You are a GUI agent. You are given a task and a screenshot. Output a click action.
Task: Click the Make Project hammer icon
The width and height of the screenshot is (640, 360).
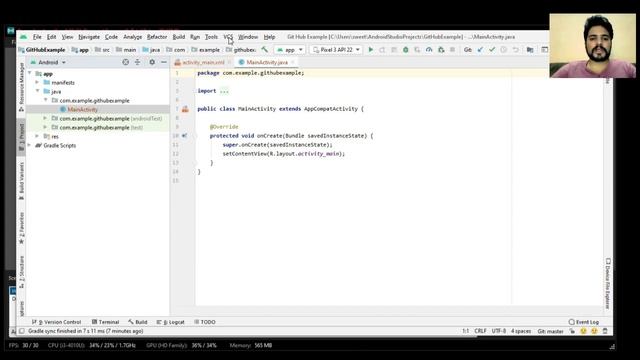265,50
